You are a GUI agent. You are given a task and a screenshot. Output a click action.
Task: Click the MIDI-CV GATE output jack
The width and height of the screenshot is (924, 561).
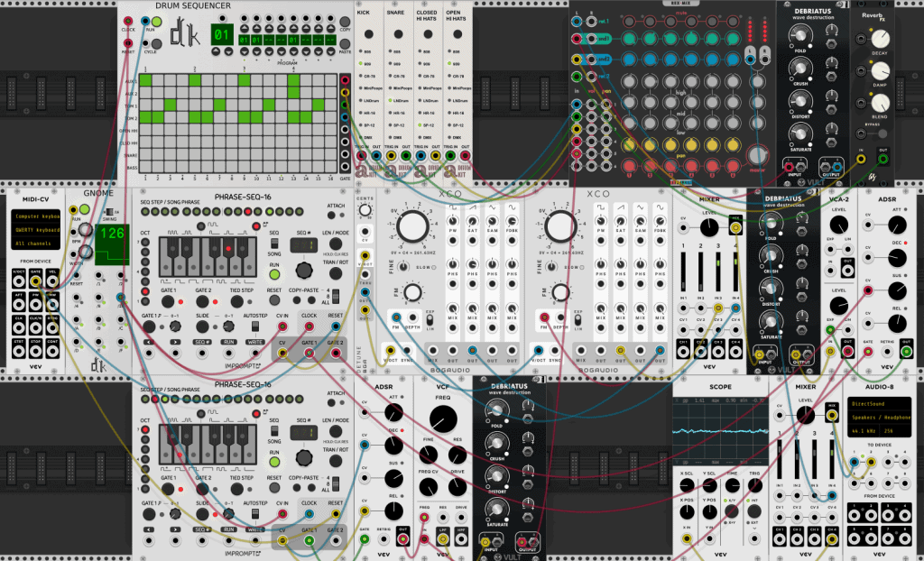point(36,281)
